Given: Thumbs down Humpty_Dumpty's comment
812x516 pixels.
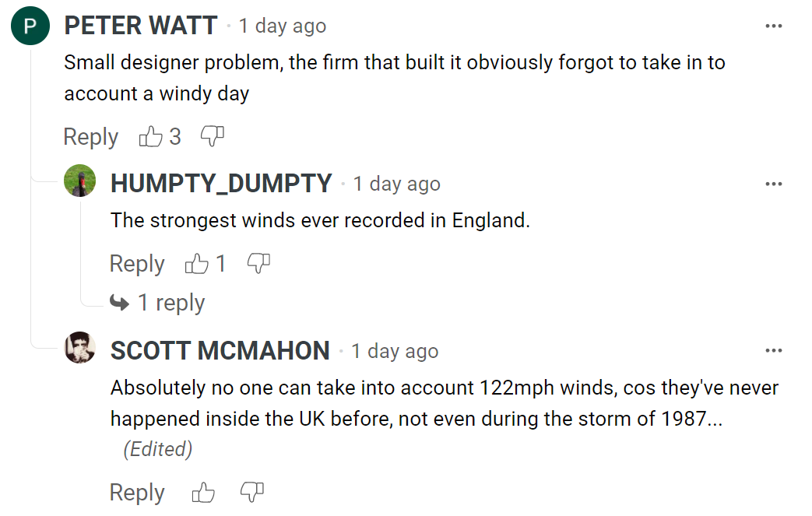Looking at the screenshot, I should click(x=258, y=263).
